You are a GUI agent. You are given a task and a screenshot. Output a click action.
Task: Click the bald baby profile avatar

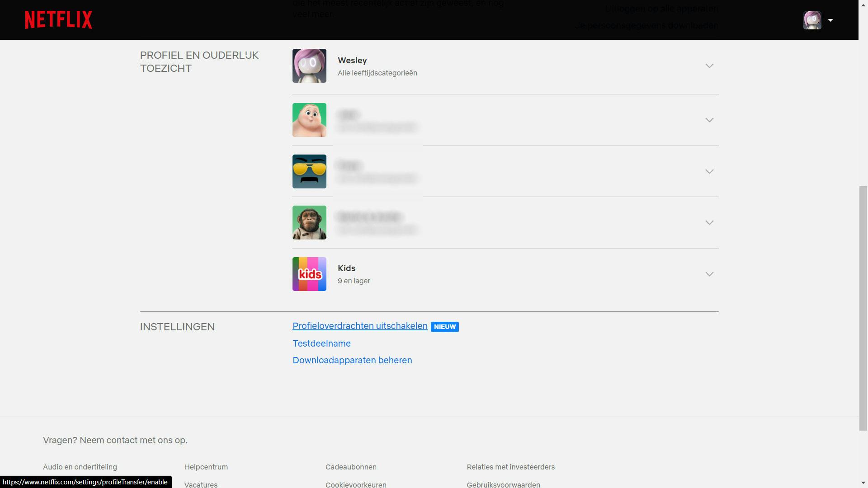(x=309, y=120)
